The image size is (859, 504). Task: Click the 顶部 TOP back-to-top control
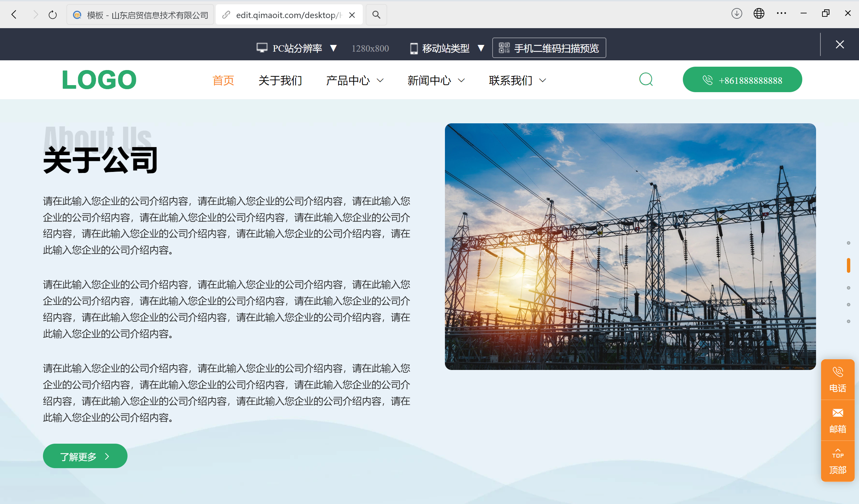(837, 461)
